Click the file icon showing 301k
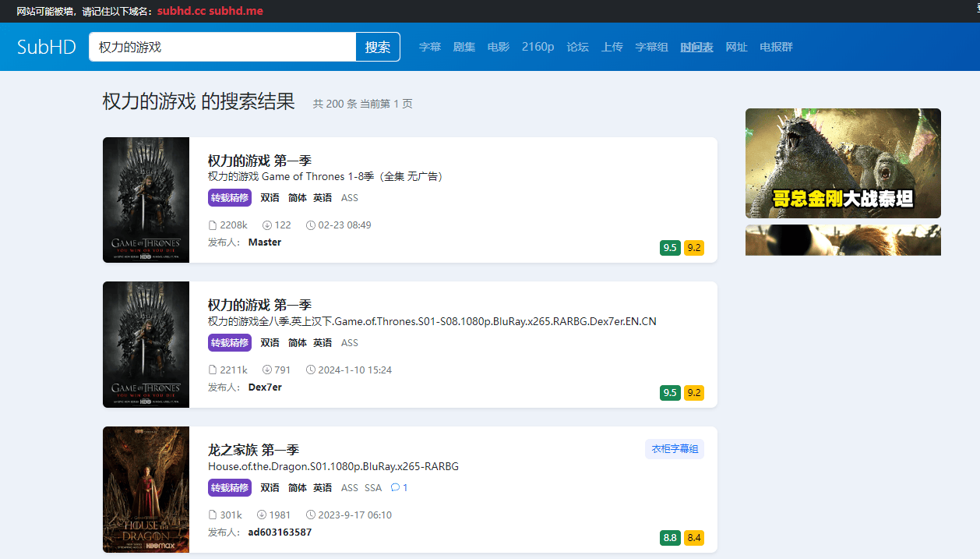The width and height of the screenshot is (980, 559). (212, 514)
